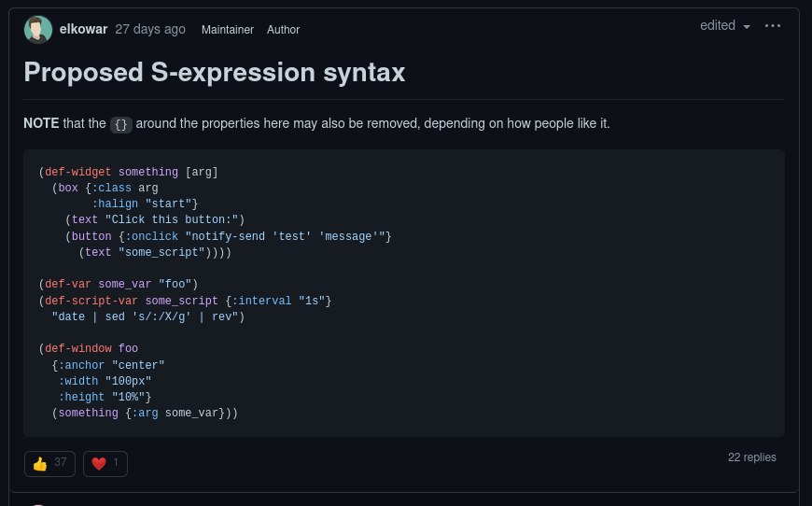The width and height of the screenshot is (812, 506).
Task: Click the Proposed S-expression syntax heading
Action: click(x=215, y=72)
